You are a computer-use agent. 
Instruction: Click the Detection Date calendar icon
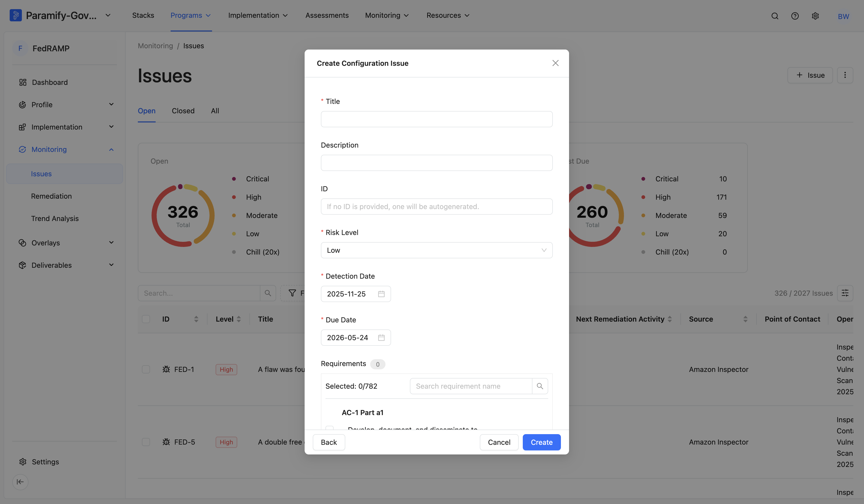381,294
